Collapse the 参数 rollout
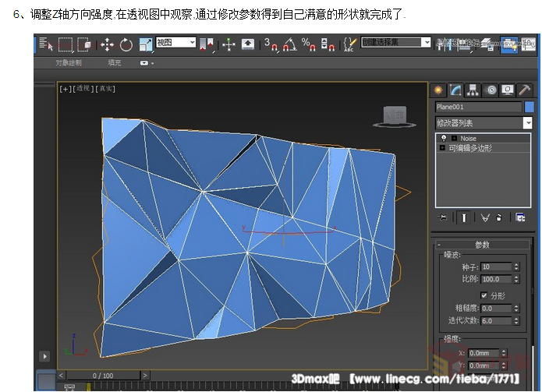The image size is (542, 392). click(482, 244)
